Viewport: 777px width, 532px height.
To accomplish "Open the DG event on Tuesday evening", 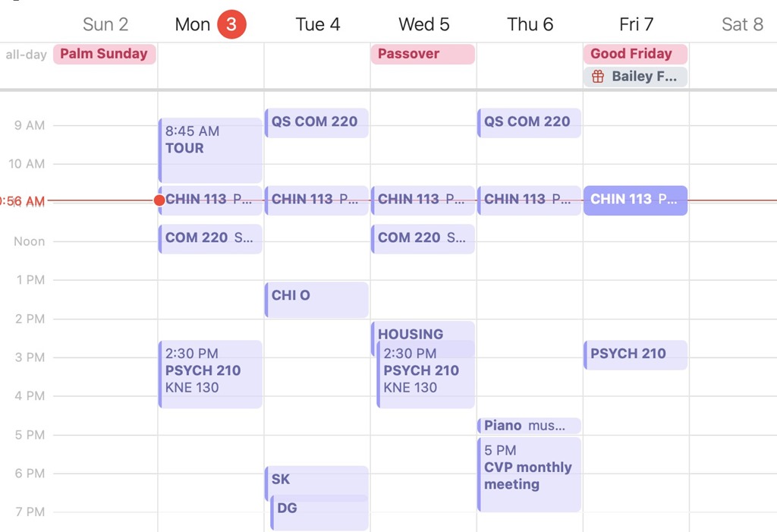I will 319,513.
